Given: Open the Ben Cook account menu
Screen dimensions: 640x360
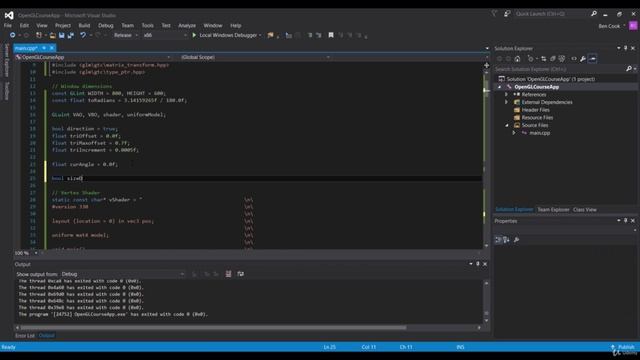Looking at the screenshot, I should click(611, 26).
